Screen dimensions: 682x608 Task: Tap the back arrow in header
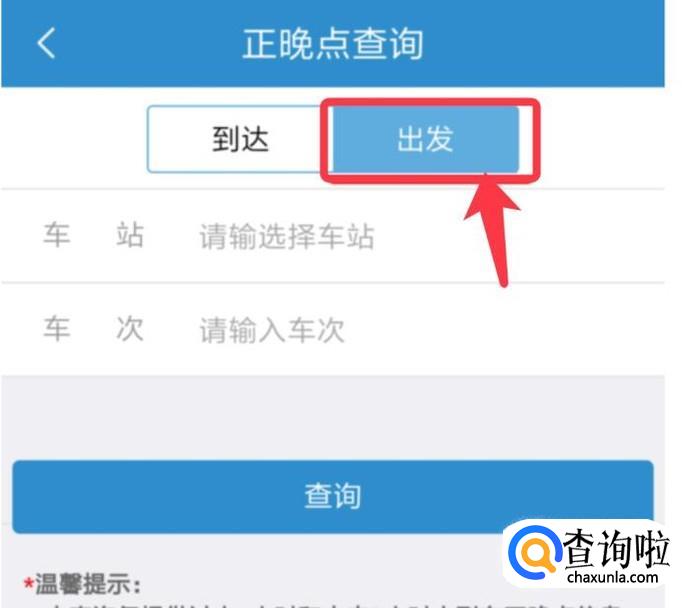click(46, 43)
